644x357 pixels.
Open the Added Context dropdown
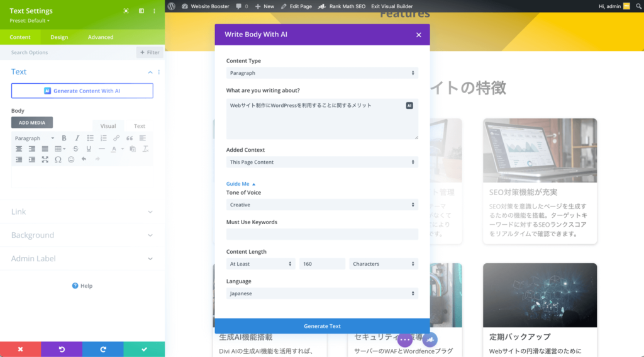coord(322,162)
